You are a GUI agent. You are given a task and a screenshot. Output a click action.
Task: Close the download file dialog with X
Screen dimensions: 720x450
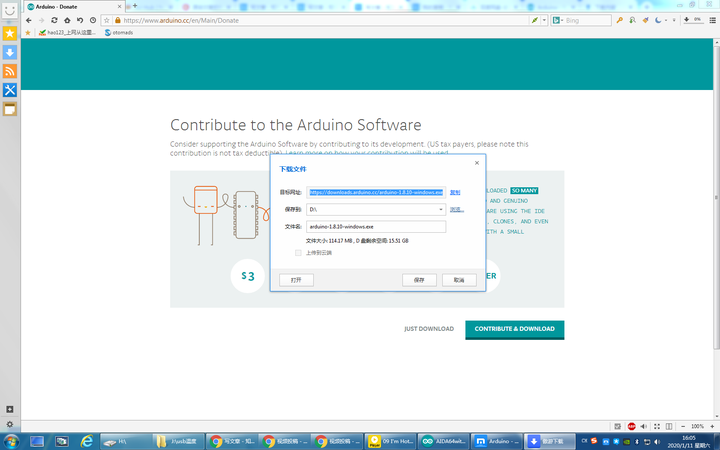click(x=477, y=163)
